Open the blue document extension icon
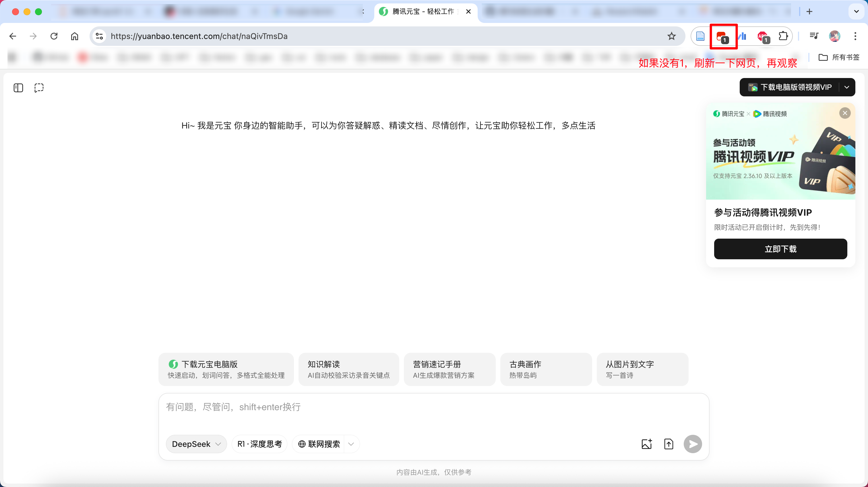868x487 pixels. coord(700,36)
